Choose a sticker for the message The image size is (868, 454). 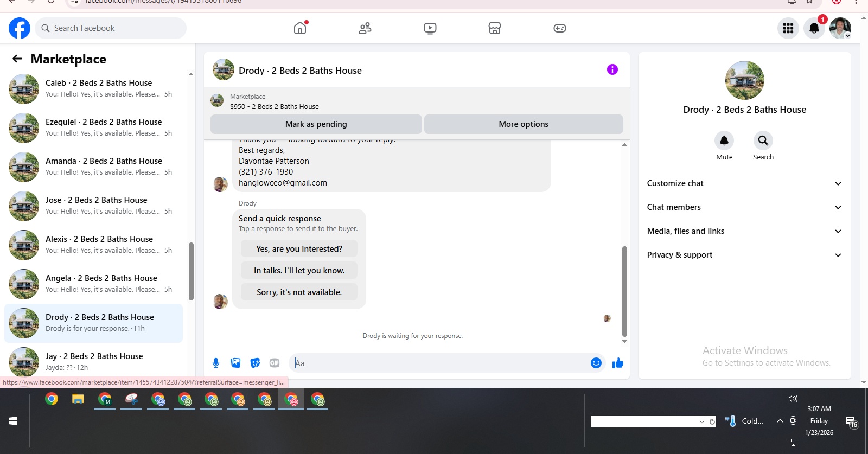(x=255, y=363)
